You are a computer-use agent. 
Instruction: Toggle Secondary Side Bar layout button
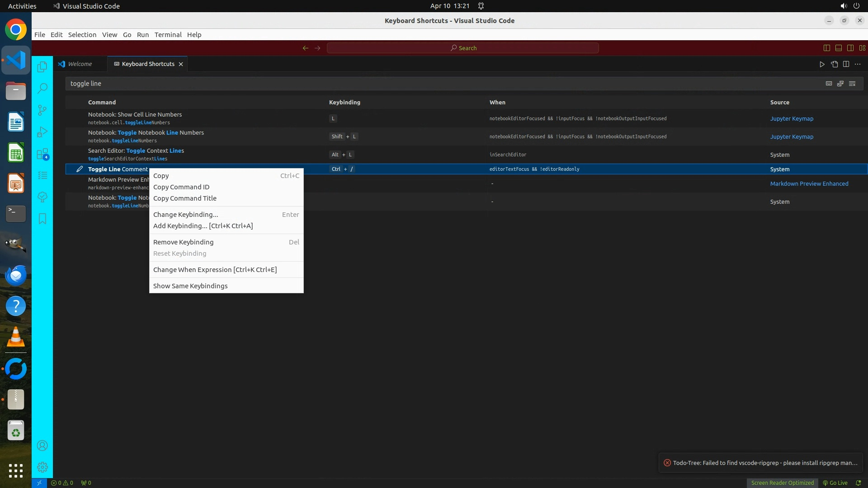pyautogui.click(x=850, y=48)
